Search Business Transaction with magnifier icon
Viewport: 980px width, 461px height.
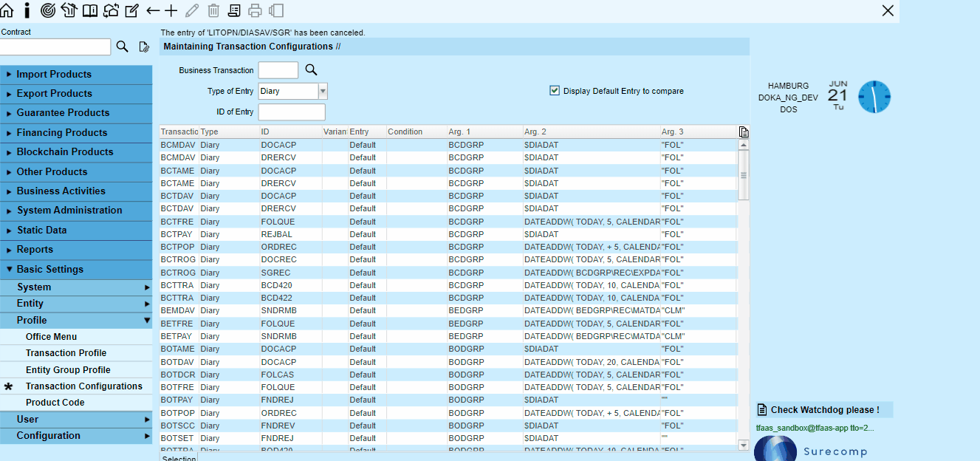pos(311,69)
